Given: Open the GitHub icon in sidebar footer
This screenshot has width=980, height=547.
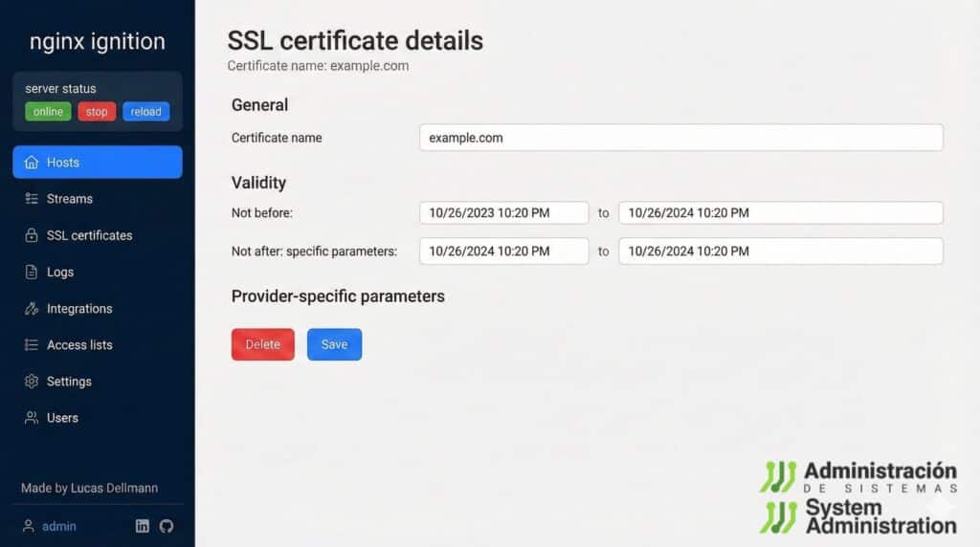Looking at the screenshot, I should [x=167, y=526].
